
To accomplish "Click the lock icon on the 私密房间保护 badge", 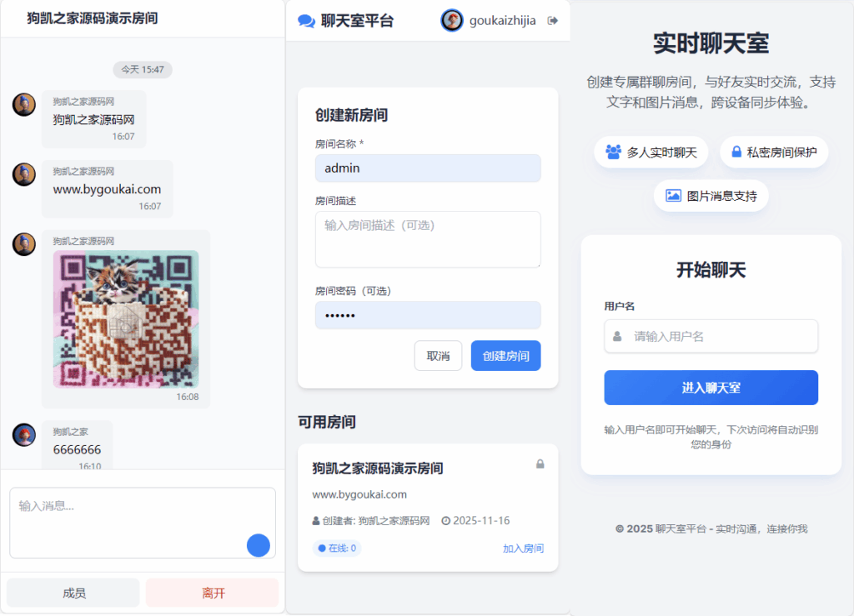I will point(735,152).
